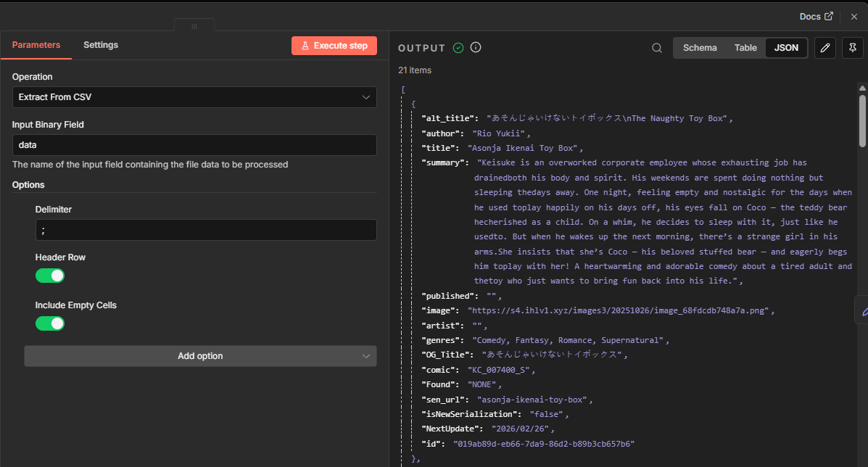This screenshot has height=467, width=868.
Task: Switch to the Settings tab
Action: 101,45
